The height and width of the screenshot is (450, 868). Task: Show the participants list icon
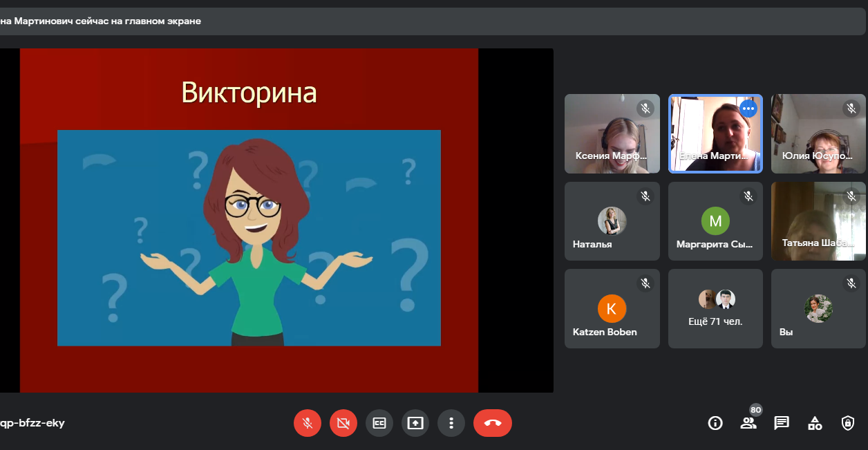click(x=748, y=423)
